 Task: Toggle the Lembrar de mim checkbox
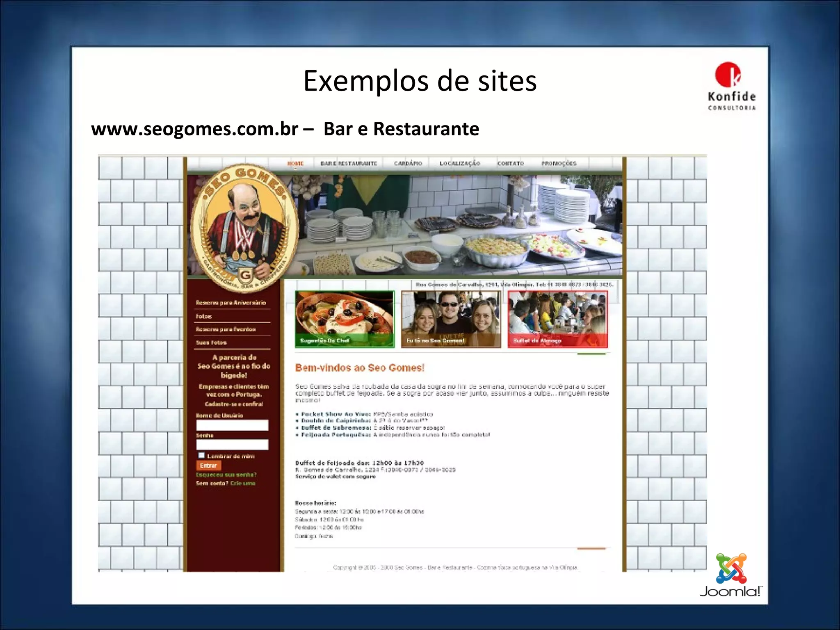[x=201, y=456]
